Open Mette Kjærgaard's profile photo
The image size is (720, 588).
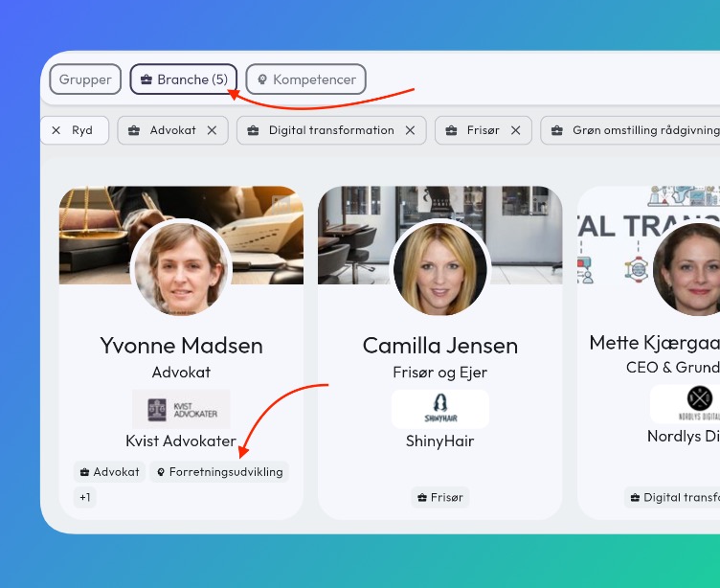[x=686, y=268]
